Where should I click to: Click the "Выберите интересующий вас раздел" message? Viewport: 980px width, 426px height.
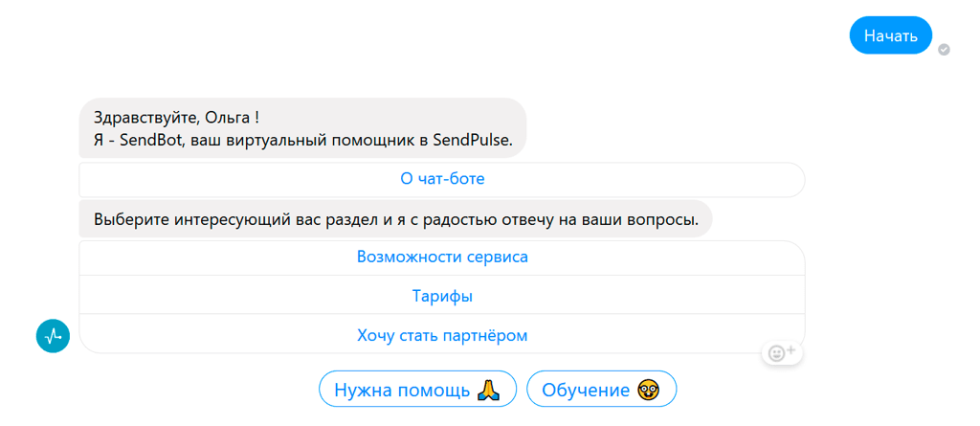point(396,219)
